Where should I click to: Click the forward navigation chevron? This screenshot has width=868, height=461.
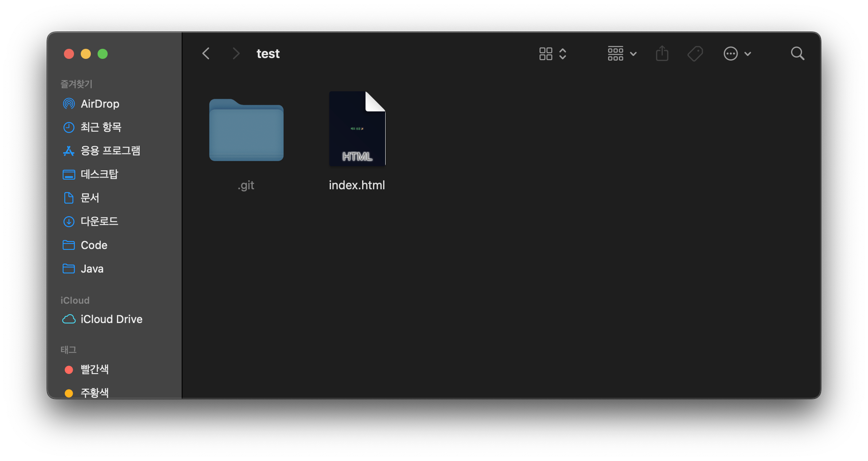[236, 53]
